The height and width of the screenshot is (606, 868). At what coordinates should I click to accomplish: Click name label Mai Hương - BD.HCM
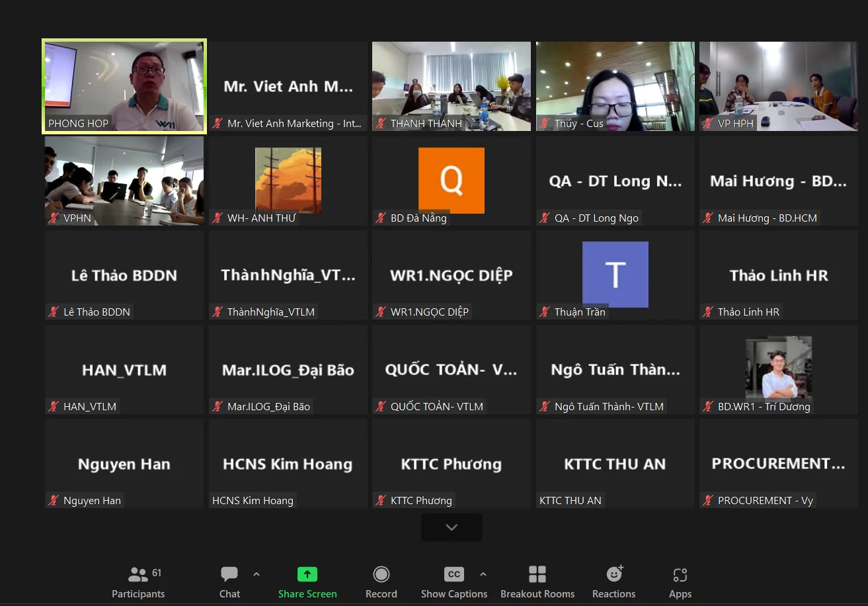click(x=768, y=218)
